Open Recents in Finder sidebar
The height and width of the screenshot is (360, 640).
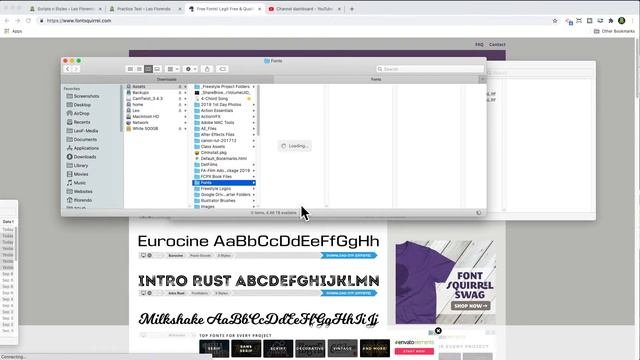(x=78, y=122)
